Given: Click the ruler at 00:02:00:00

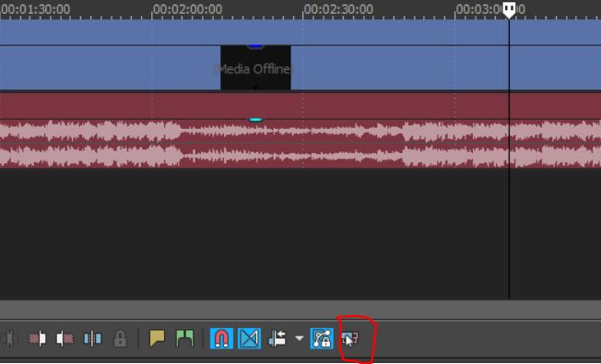Looking at the screenshot, I should 187,9.
